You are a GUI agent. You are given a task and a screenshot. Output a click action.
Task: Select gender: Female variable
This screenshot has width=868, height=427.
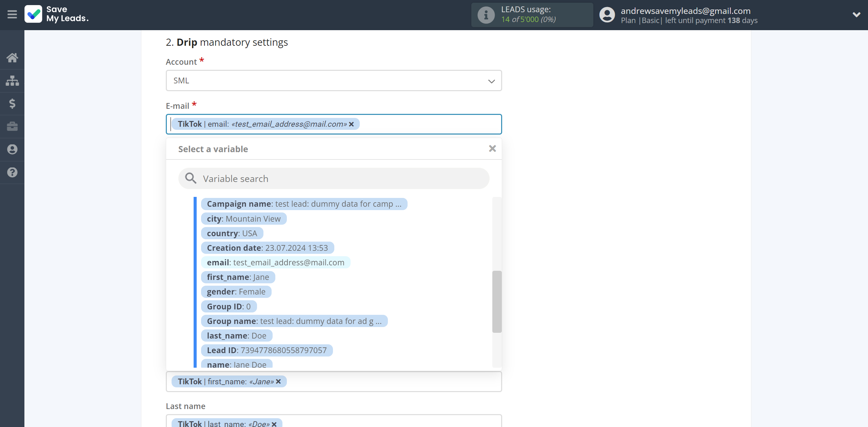[236, 292]
